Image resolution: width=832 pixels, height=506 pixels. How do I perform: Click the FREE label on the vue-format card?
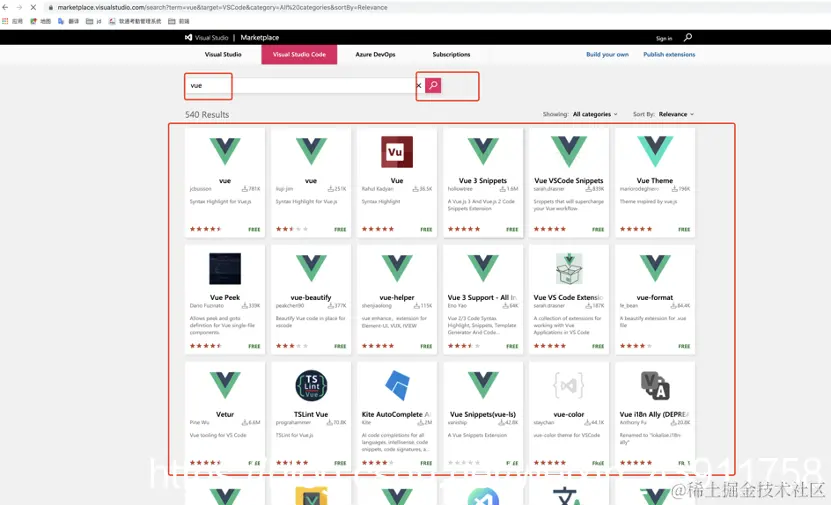pos(684,346)
